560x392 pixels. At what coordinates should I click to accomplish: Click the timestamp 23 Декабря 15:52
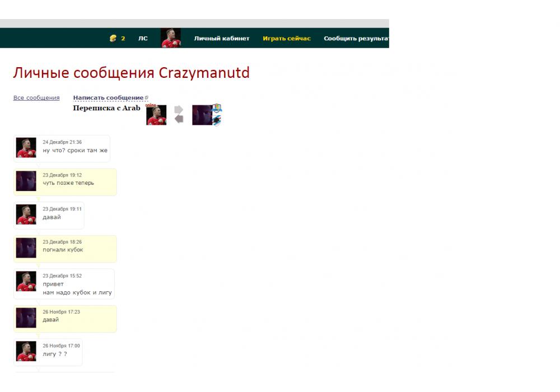[62, 276]
